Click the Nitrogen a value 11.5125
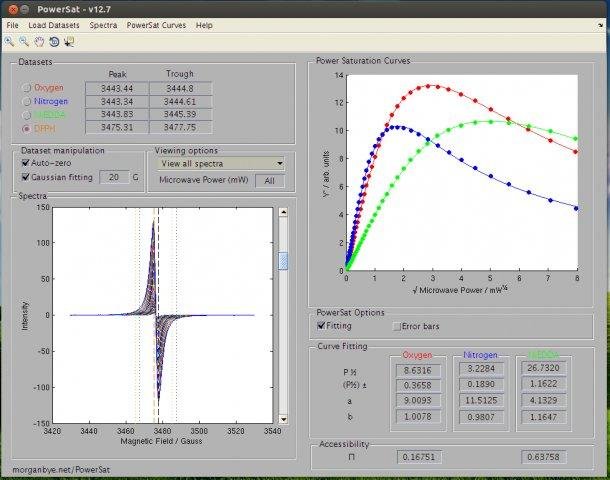This screenshot has height=480, width=610. 481,400
